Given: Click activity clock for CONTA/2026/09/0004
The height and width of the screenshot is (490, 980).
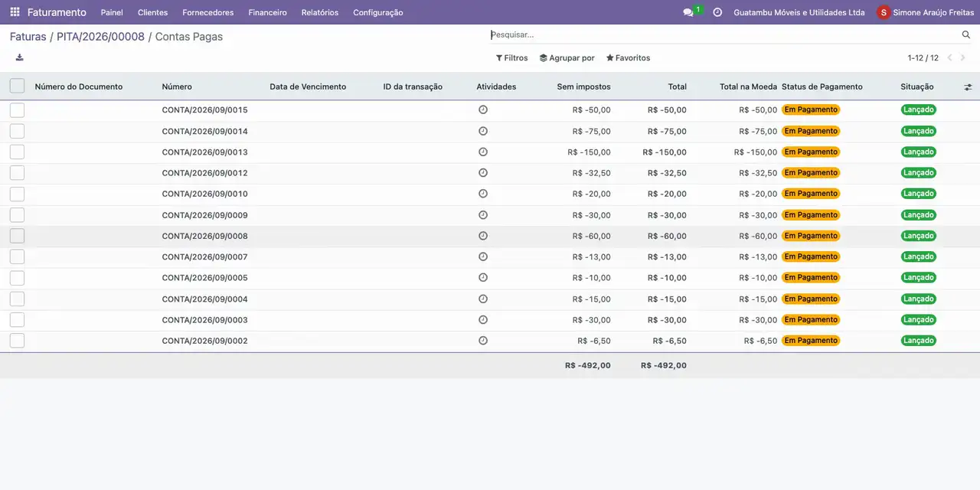Looking at the screenshot, I should click(x=483, y=299).
